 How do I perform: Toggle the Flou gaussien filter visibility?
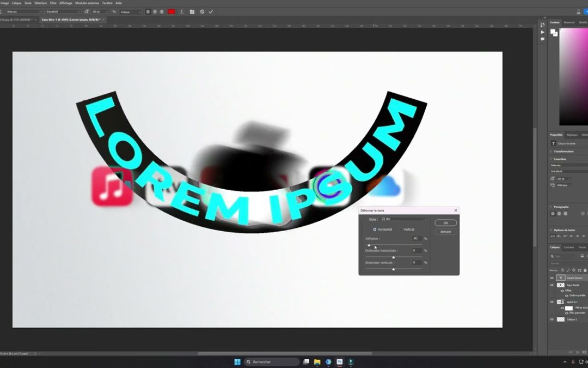567,313
